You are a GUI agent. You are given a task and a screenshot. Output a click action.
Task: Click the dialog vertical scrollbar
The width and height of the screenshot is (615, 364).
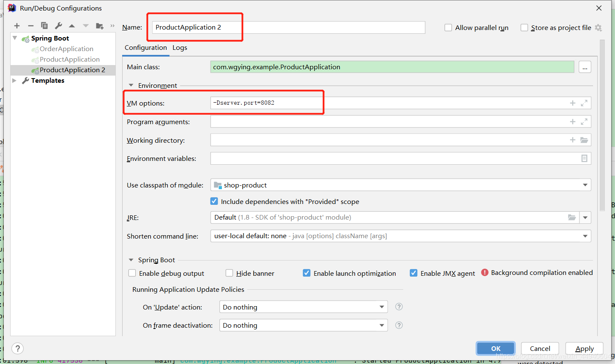pos(602,125)
